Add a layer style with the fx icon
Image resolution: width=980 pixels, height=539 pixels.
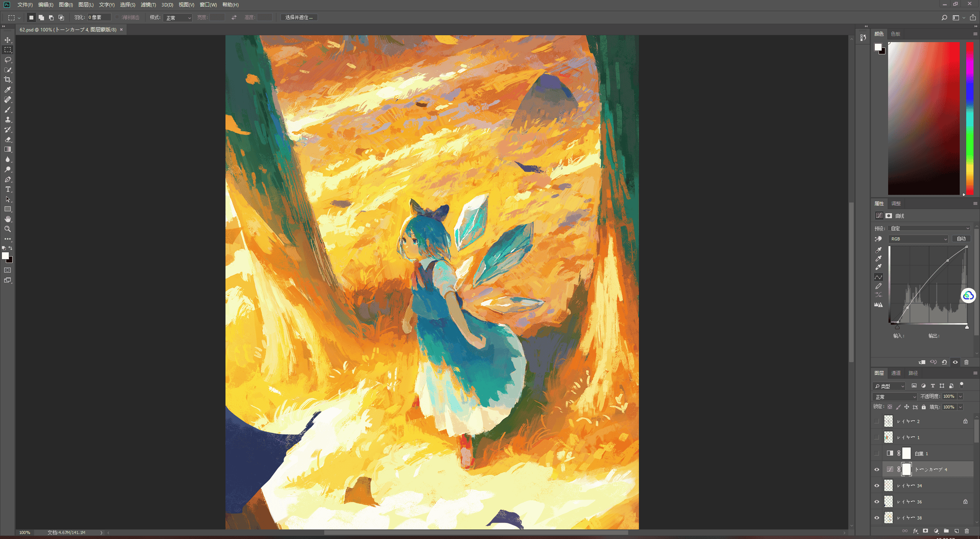pos(915,531)
